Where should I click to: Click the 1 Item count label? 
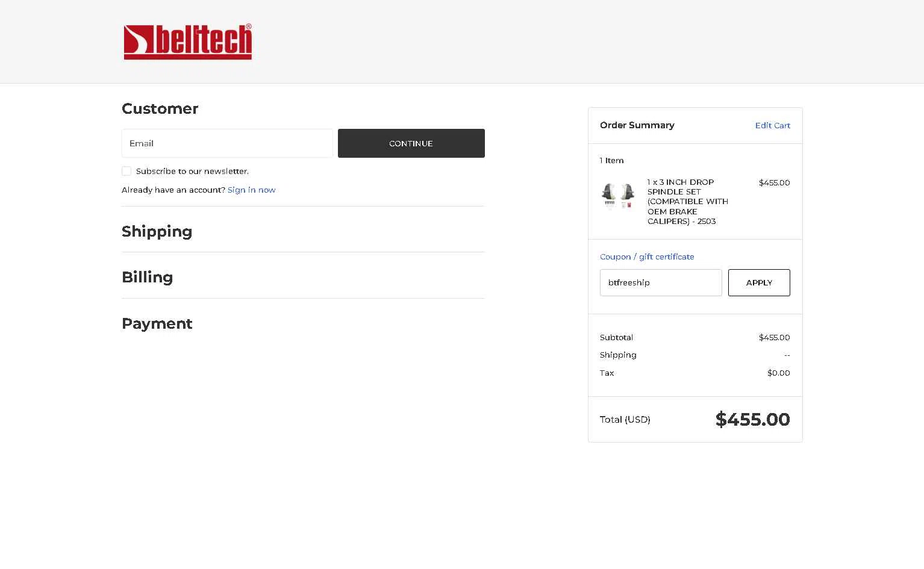pos(612,160)
